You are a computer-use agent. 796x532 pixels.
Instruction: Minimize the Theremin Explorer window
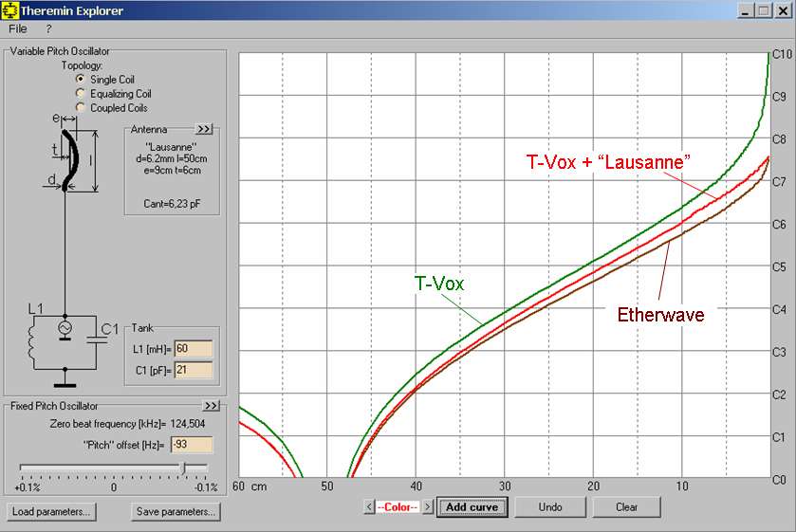pyautogui.click(x=745, y=10)
